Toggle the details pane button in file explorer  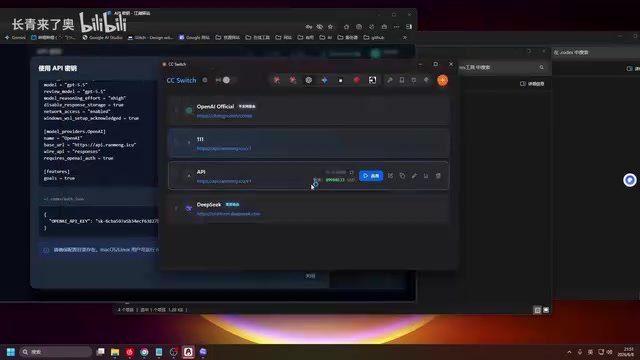[x=532, y=84]
